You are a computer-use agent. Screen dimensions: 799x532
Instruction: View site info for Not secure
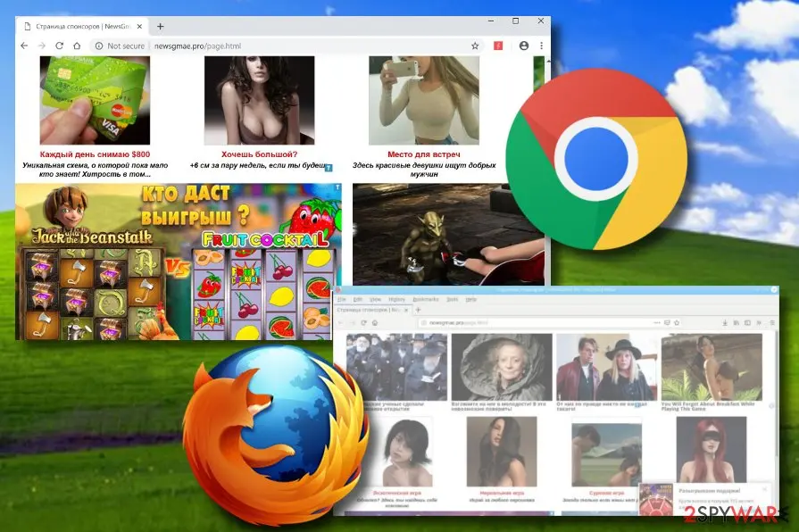point(120,46)
